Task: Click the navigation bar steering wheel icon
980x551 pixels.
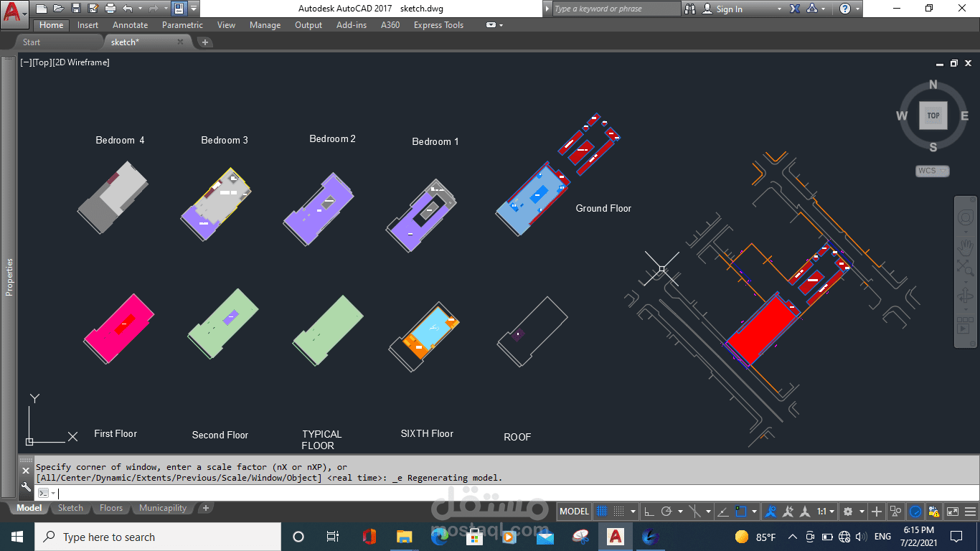Action: [x=966, y=217]
